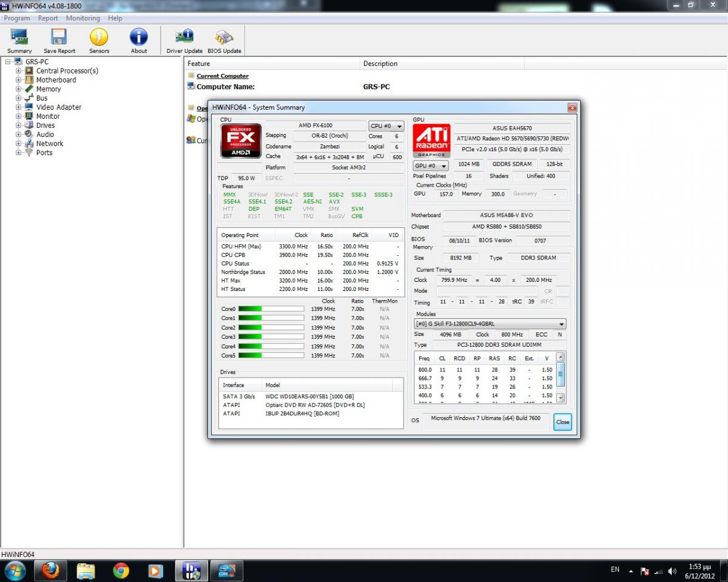Click the Computer Name: feature row
The image size is (728, 582).
coord(226,87)
